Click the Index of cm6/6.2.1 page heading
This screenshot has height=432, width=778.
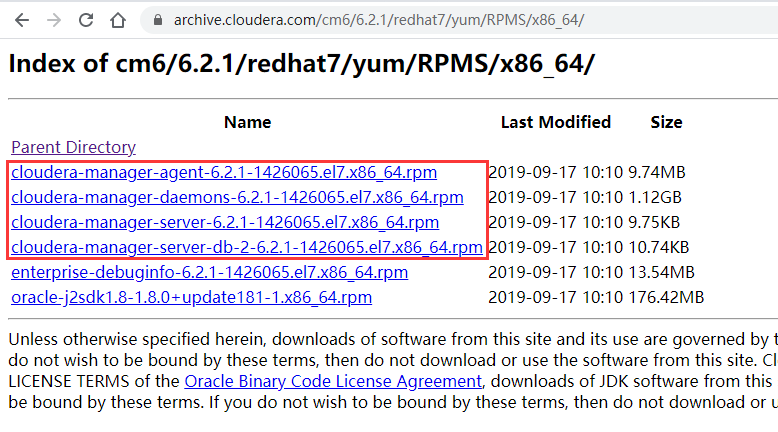(x=301, y=63)
